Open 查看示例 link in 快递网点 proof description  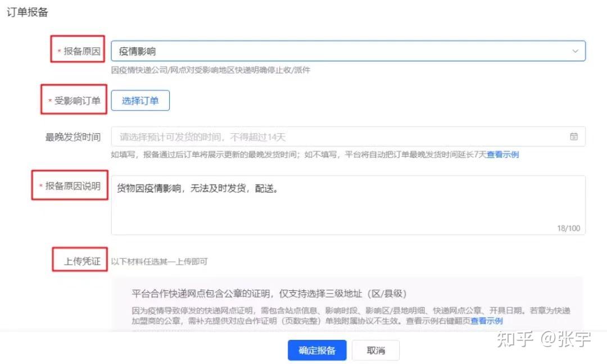(x=487, y=321)
